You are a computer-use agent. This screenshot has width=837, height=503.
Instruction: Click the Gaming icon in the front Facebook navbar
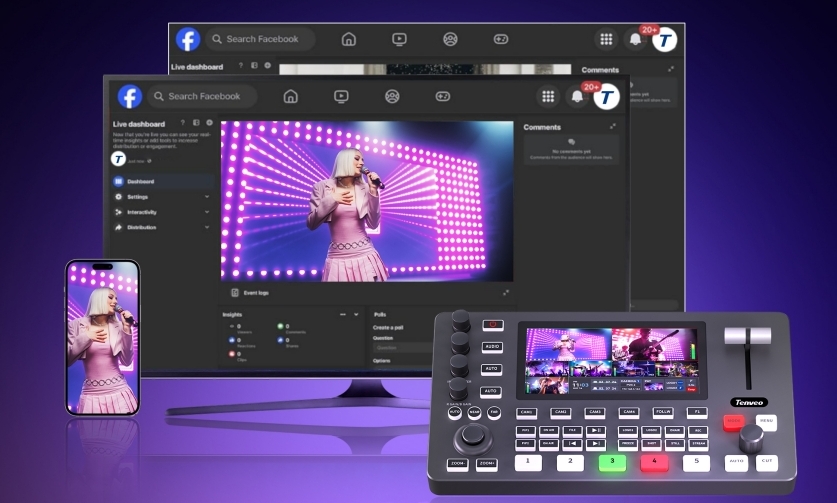[442, 96]
